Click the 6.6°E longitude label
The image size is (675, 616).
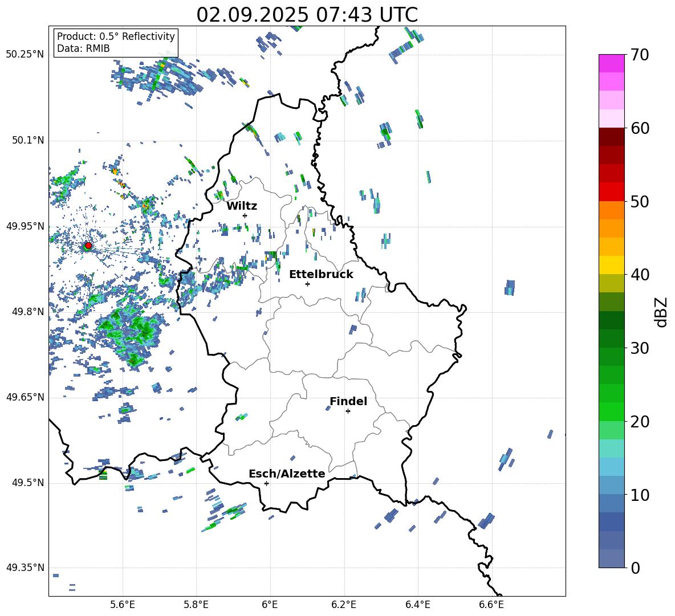(491, 605)
